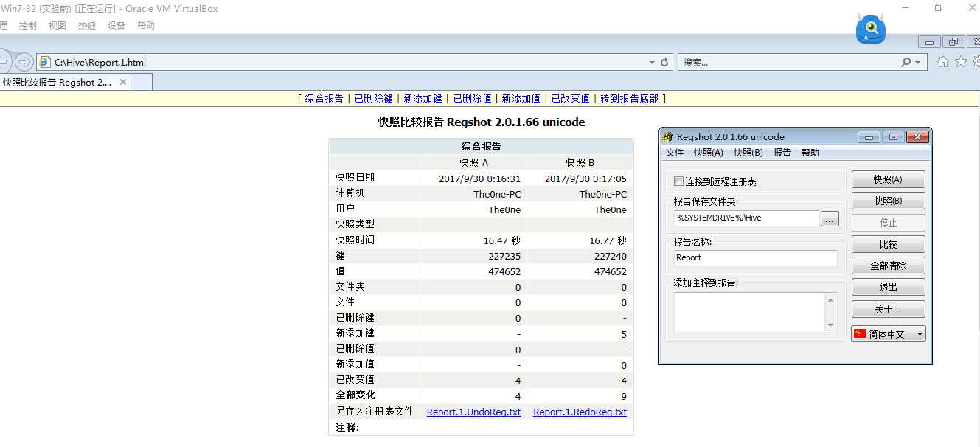The width and height of the screenshot is (980, 447).
Task: Click the 快照(B) button in Regshot
Action: 888,201
